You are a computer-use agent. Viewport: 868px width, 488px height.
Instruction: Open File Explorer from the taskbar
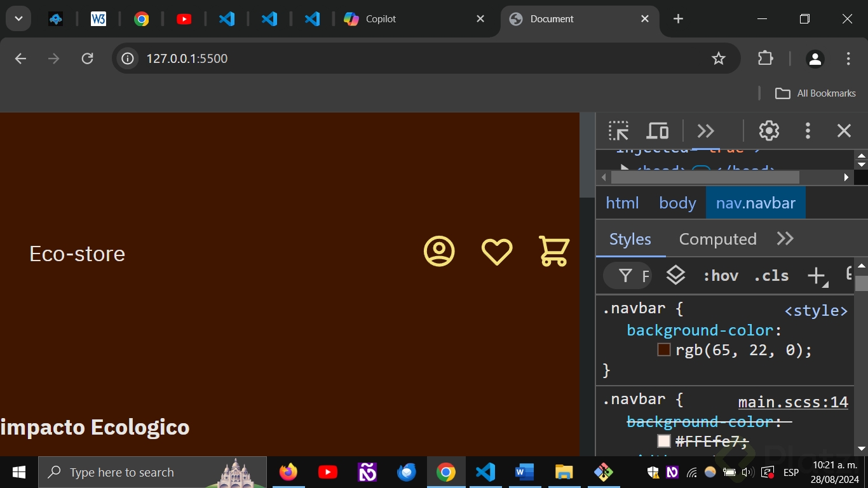564,472
